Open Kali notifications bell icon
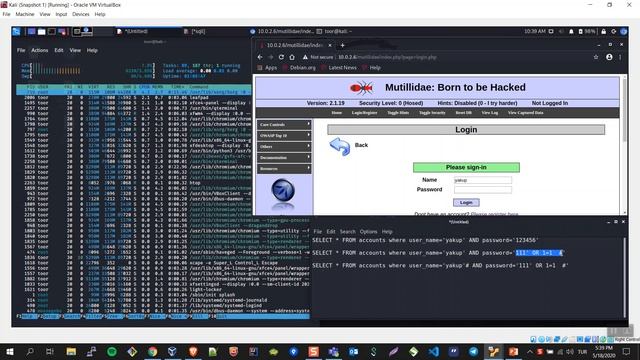Screen dimensions: 640x360 571,31
